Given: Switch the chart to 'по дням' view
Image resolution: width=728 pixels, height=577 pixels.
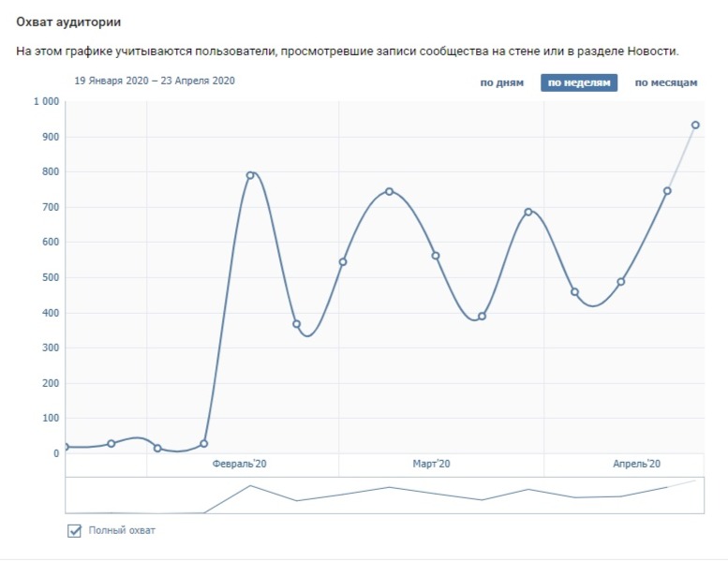Looking at the screenshot, I should pos(501,82).
